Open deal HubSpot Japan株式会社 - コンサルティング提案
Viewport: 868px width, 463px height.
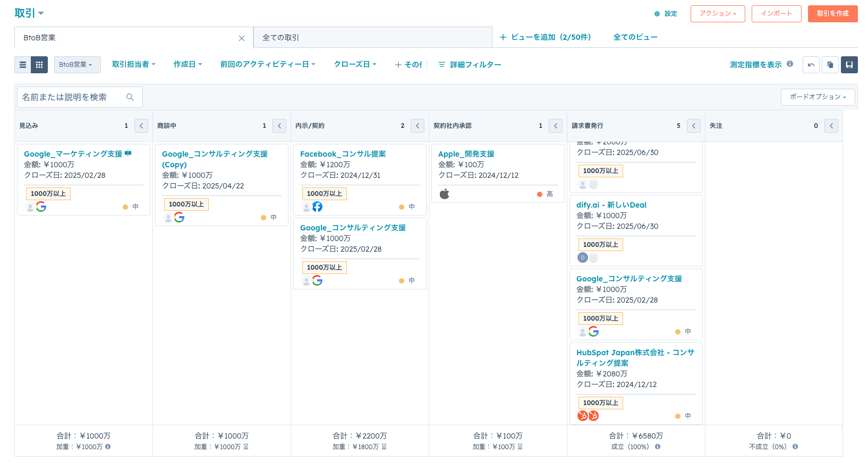pyautogui.click(x=635, y=358)
